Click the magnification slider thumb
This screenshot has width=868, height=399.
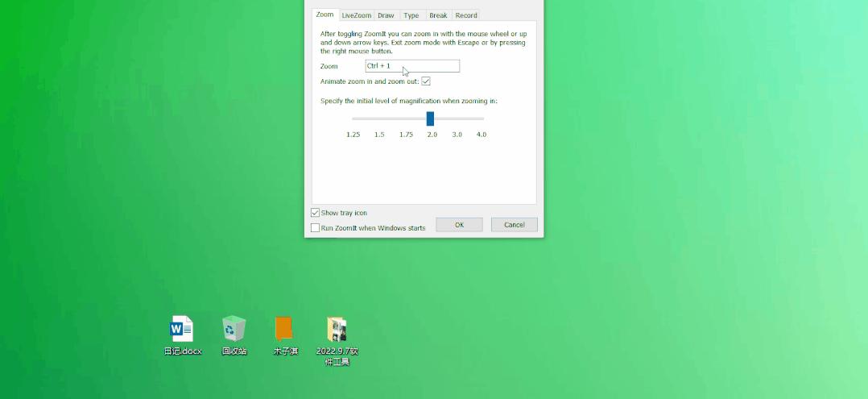point(430,118)
